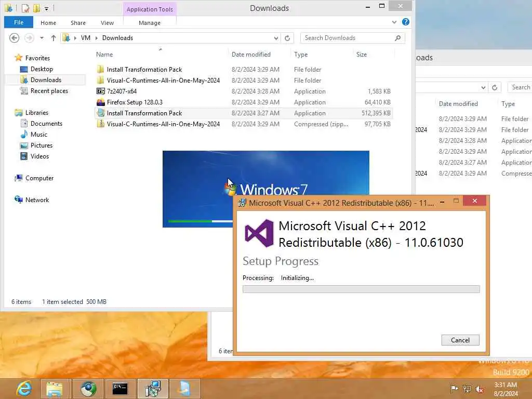Click the Compressed (zipp... type cell
The image size is (532, 399).
tap(321, 124)
